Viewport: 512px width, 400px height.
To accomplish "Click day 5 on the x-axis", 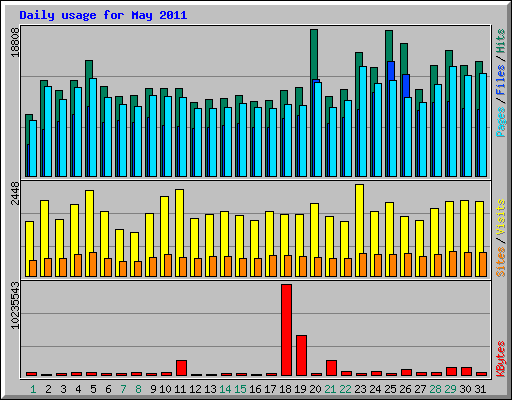I will coord(93,389).
